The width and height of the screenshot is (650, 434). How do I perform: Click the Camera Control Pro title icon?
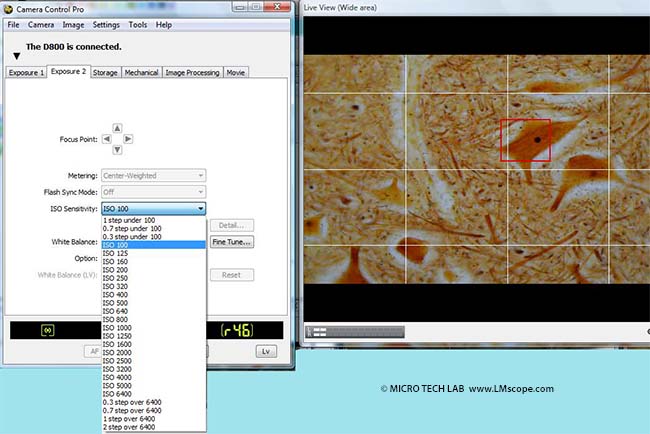(8, 9)
